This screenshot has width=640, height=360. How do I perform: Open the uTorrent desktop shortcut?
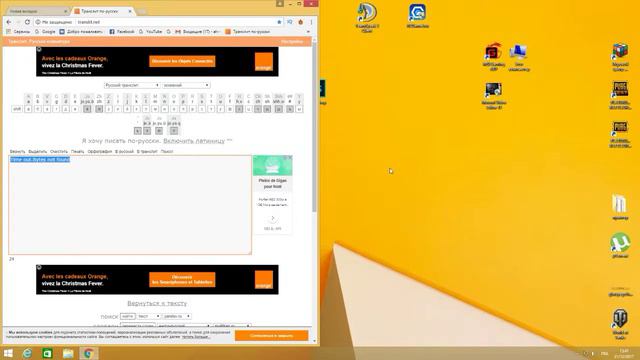pos(620,245)
